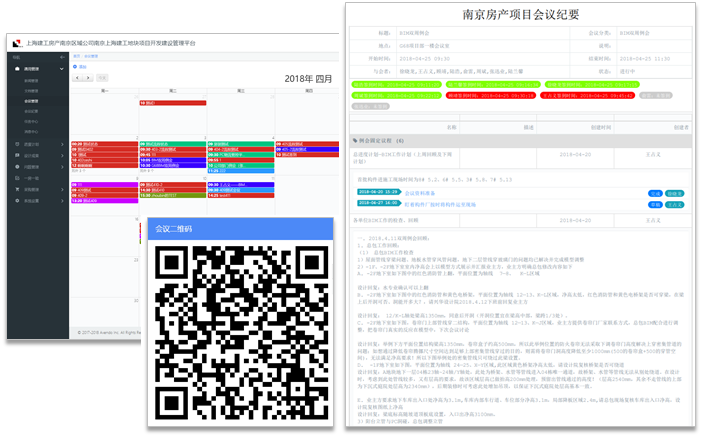Image resolution: width=702 pixels, height=437 pixels.
Task: Open the blue 10:05 event in the calendar
Action: [173, 160]
